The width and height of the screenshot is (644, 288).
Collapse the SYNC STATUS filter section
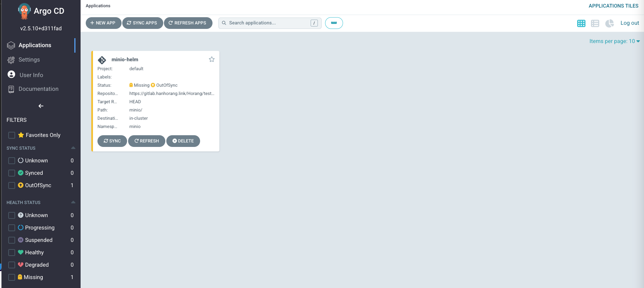pos(73,148)
